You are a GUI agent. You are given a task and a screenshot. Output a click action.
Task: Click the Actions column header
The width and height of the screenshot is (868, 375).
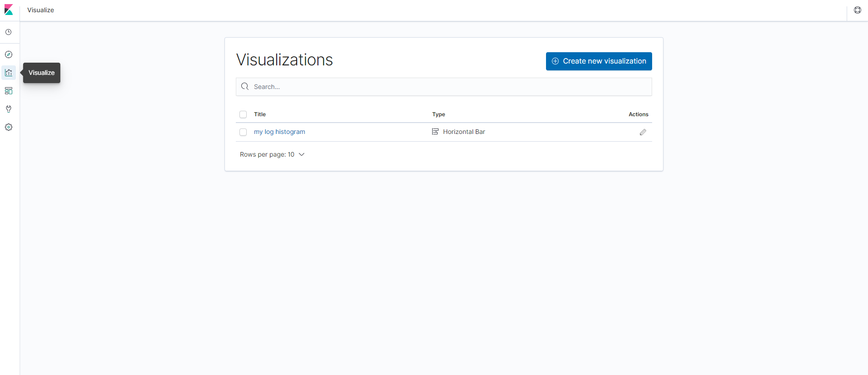639,114
